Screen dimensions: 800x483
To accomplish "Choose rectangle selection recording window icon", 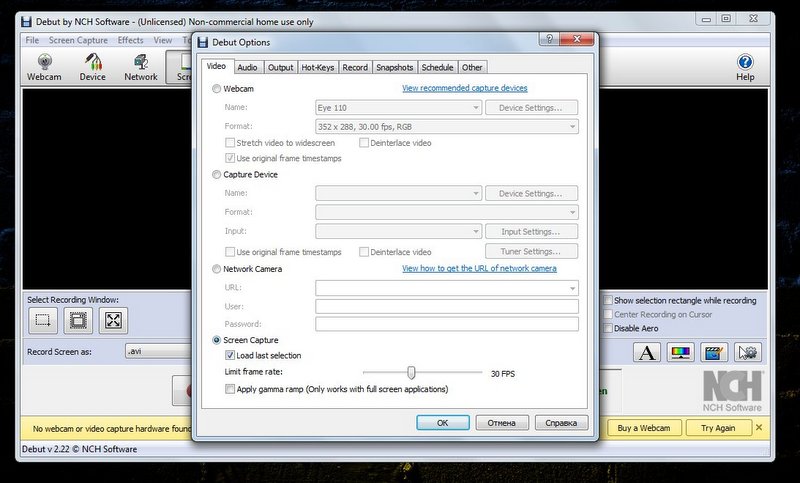I will pyautogui.click(x=42, y=320).
